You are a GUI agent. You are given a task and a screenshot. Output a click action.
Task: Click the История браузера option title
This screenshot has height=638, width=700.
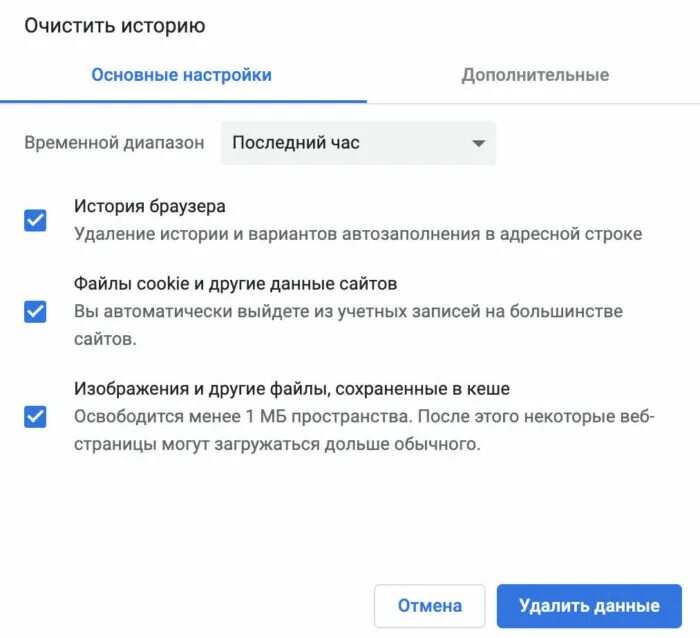tap(150, 206)
